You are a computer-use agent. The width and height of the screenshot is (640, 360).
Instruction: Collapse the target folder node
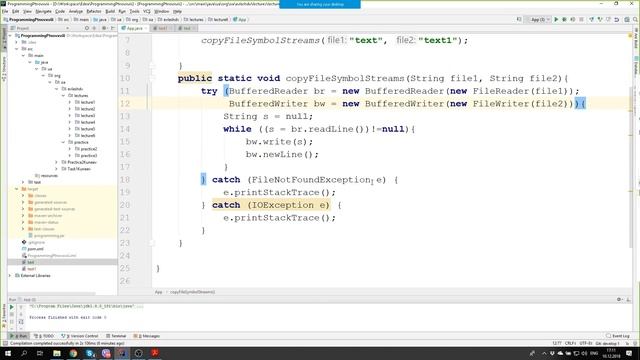coord(17,189)
